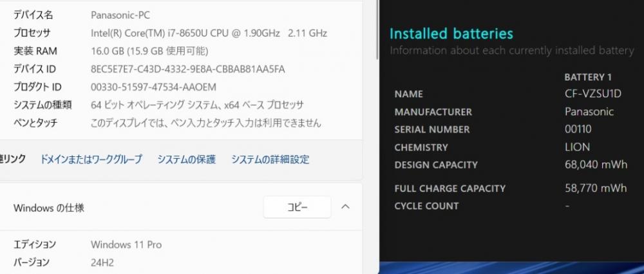Click the FULL CHARGE CAPACITY label

[x=450, y=188]
